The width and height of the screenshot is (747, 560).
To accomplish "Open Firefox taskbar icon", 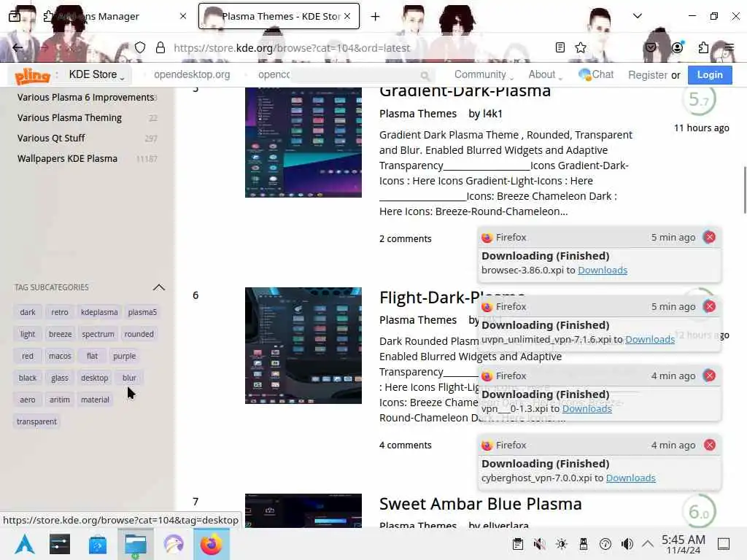I will click(x=211, y=544).
